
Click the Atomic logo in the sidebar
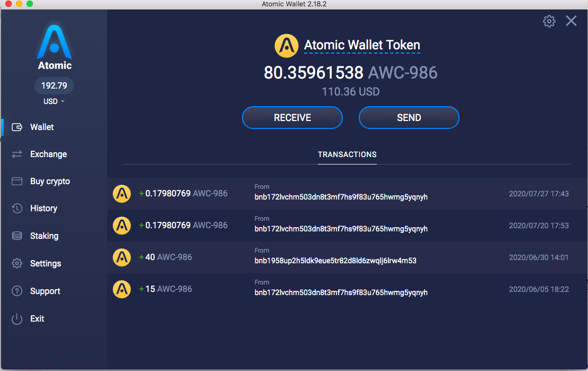tap(54, 47)
